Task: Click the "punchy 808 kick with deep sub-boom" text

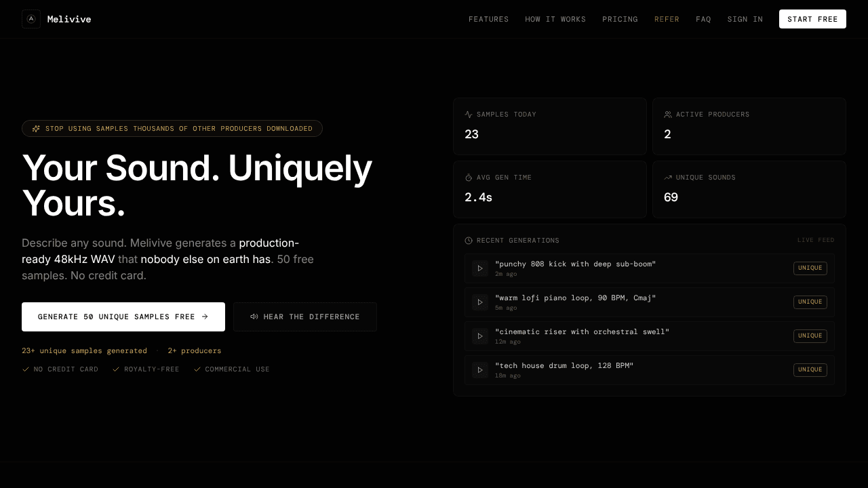Action: point(576,264)
